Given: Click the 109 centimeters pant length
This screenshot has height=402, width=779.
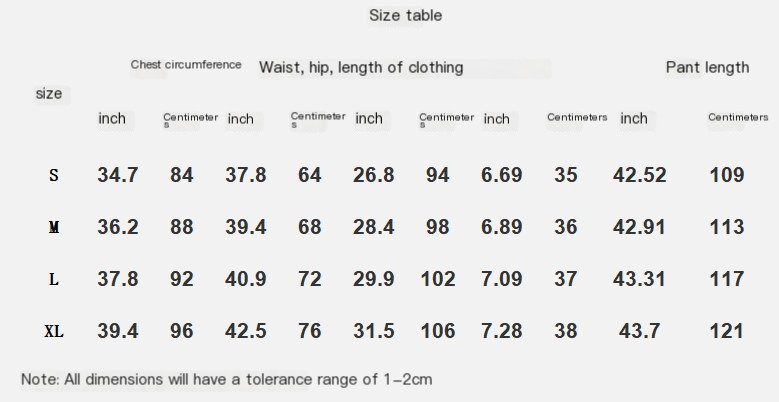Looking at the screenshot, I should coord(727,175).
